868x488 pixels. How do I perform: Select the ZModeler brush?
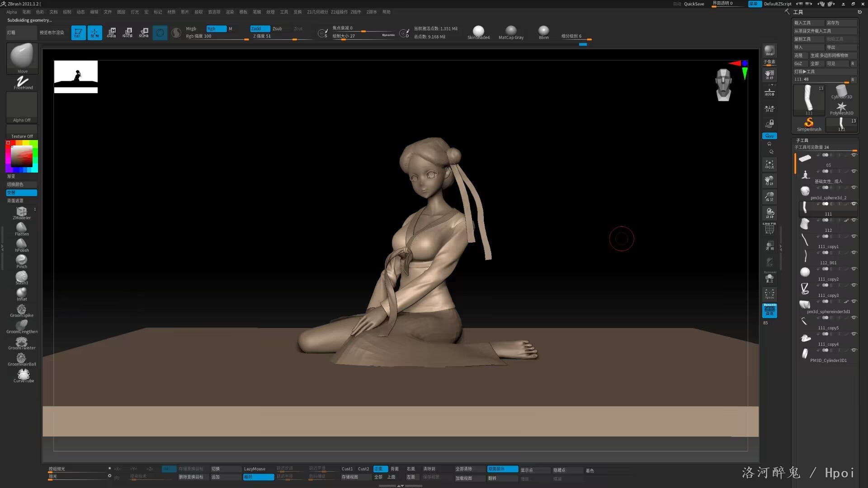21,212
